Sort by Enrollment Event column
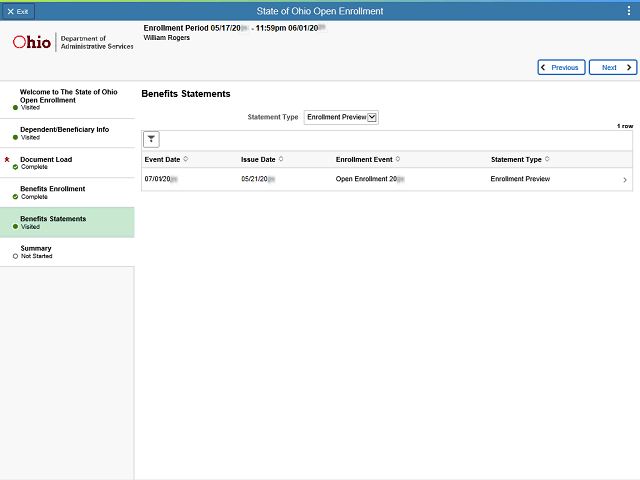This screenshot has width=640, height=480. point(398,159)
